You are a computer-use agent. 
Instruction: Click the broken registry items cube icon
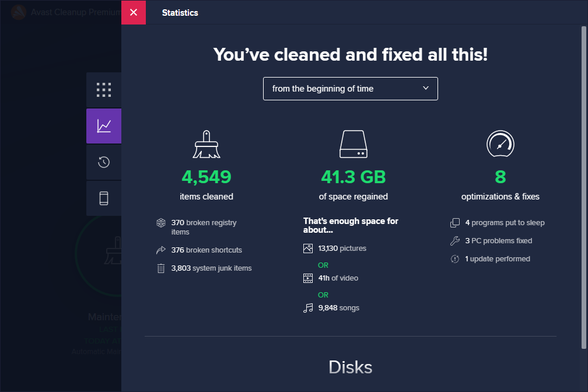coord(161,222)
